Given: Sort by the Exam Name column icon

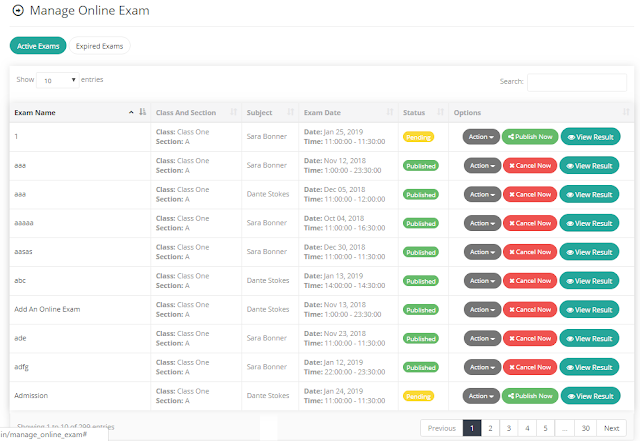Looking at the screenshot, I should click(142, 112).
